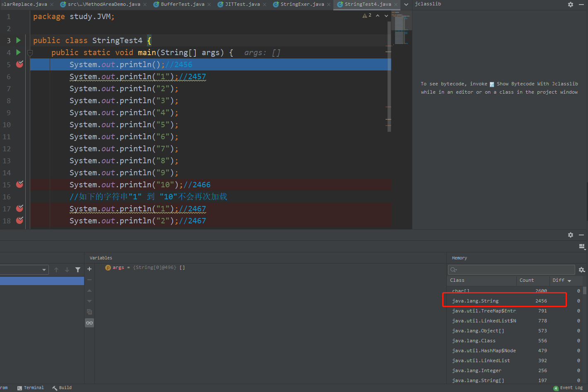Click the warnings indicator showing 2 problems
This screenshot has height=392, width=588.
click(x=367, y=15)
